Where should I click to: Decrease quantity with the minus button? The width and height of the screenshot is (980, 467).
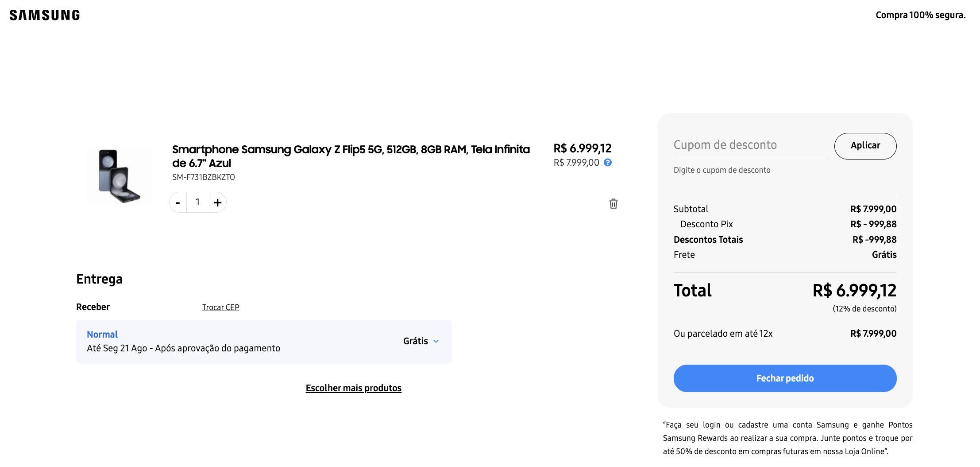pos(178,202)
